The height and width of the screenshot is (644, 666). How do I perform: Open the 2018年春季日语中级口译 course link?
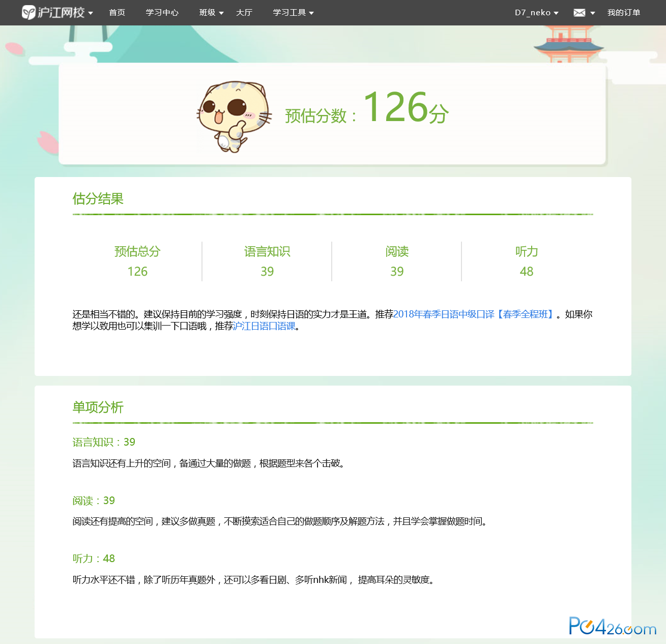pos(475,314)
